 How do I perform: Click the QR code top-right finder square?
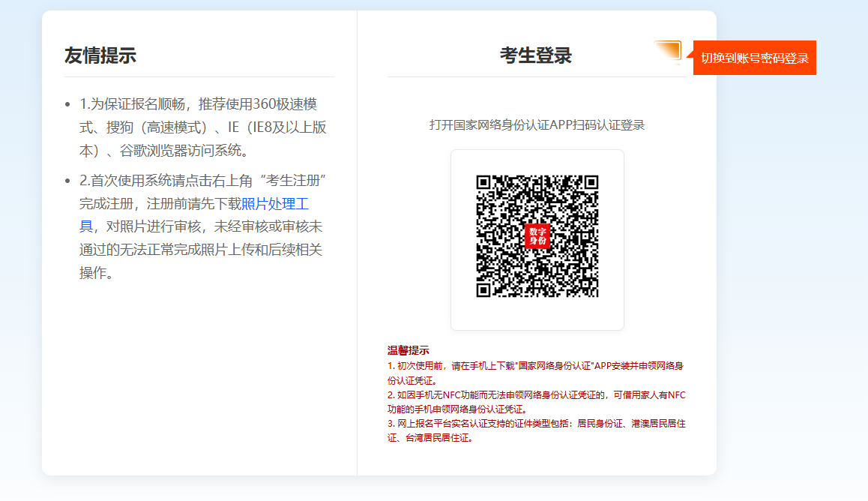(591, 182)
